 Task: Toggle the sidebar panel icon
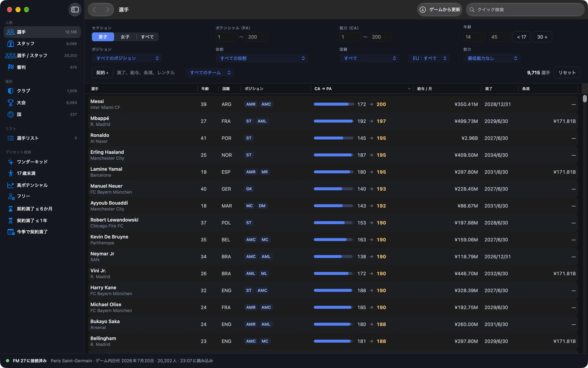[75, 10]
